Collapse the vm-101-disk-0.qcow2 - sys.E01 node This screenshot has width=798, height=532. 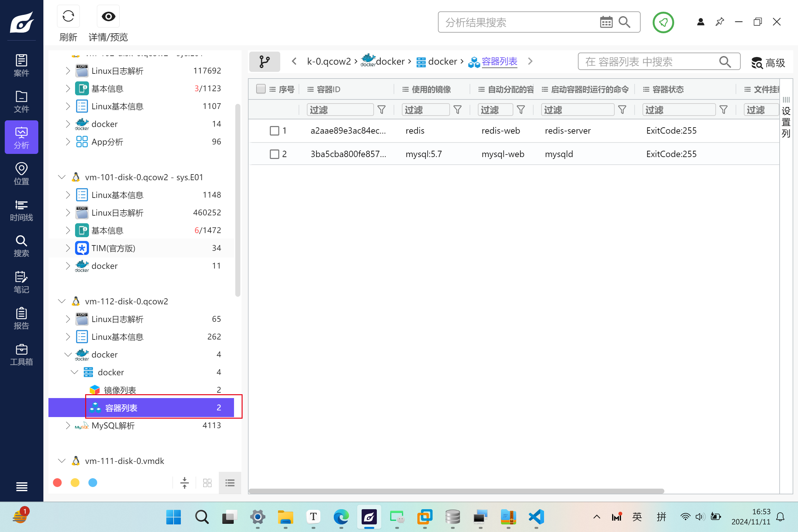pyautogui.click(x=62, y=177)
